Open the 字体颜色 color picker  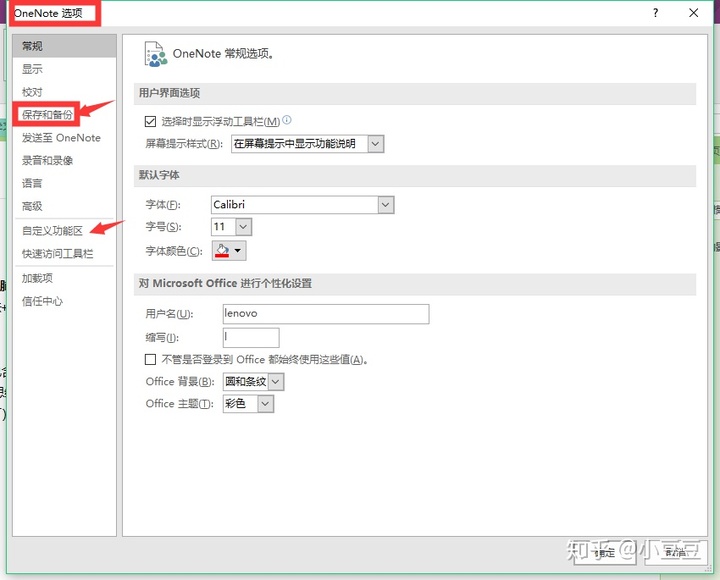(229, 251)
